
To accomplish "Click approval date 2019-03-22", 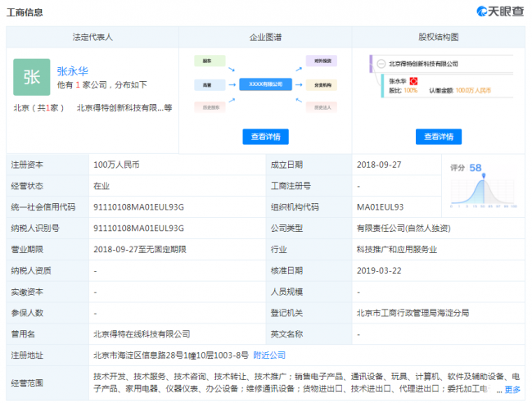I will pos(379,270).
